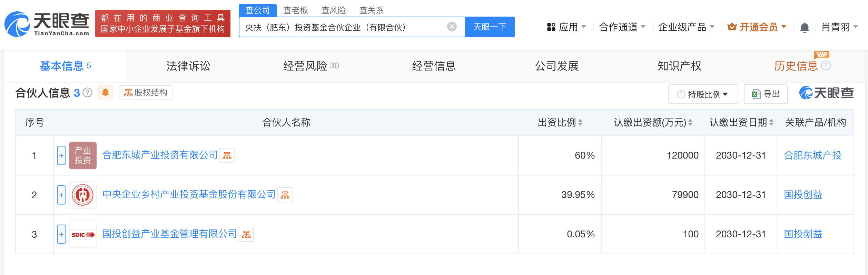
Task: Open equity chart icon for 中央企业乡村产业投资基金股份有限公司
Action: click(285, 195)
